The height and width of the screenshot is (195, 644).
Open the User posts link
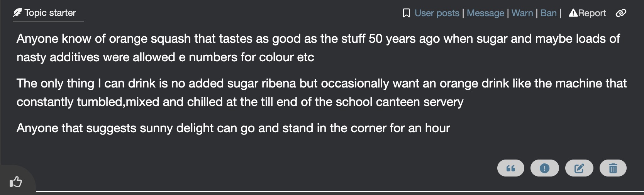[x=437, y=13]
